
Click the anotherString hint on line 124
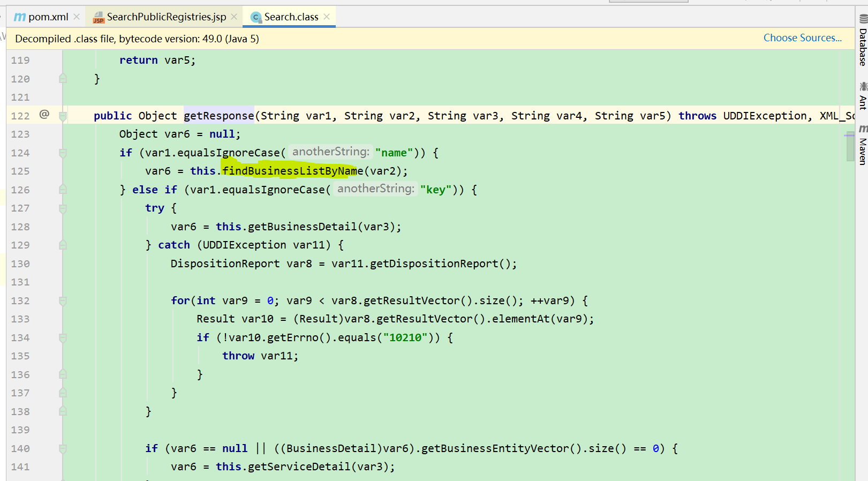point(331,152)
